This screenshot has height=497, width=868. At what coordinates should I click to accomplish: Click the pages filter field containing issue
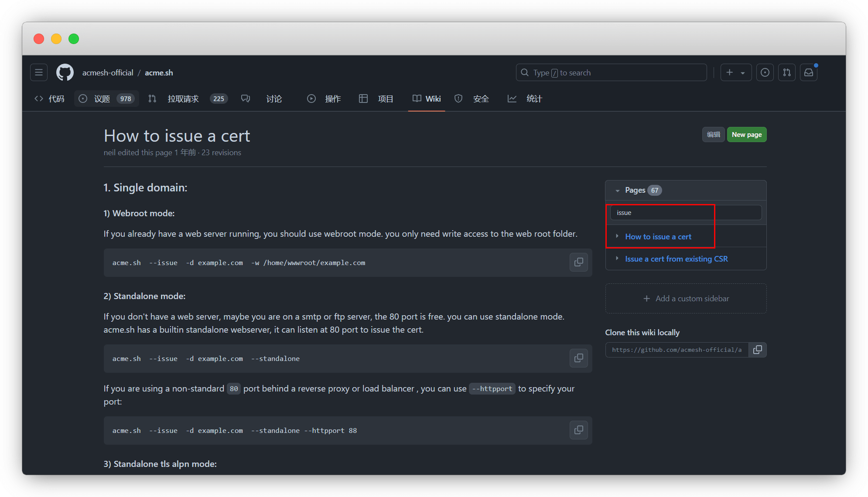685,213
